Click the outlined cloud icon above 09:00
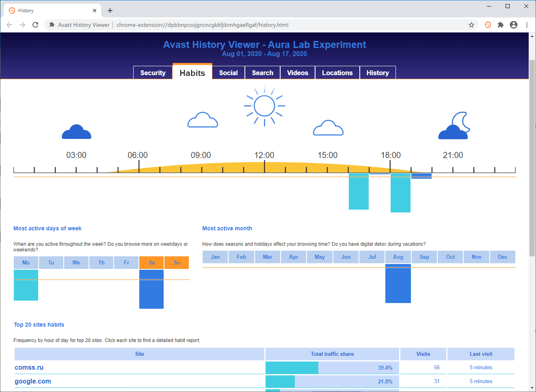Viewport: 536px width, 392px height. click(x=203, y=120)
